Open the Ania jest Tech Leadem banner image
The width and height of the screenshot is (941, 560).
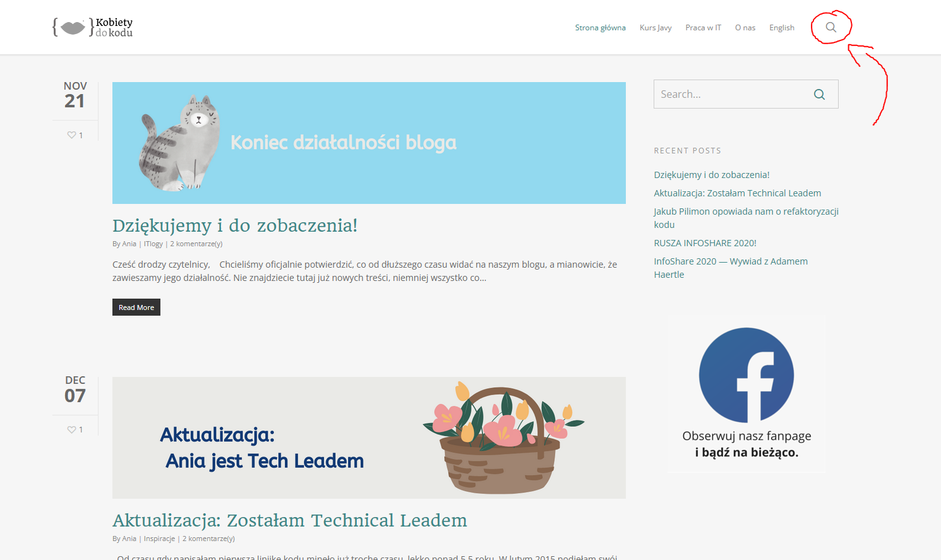click(369, 438)
